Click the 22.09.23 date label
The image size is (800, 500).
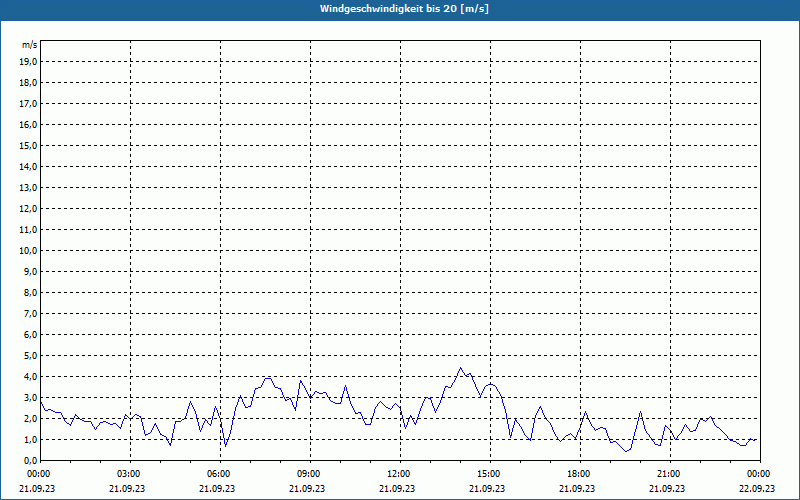[x=757, y=489]
